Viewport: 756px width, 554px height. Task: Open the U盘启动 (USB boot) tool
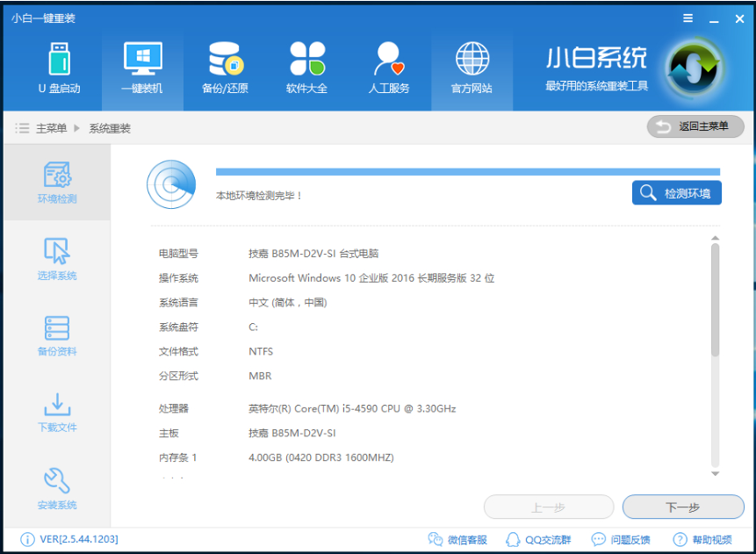click(58, 68)
